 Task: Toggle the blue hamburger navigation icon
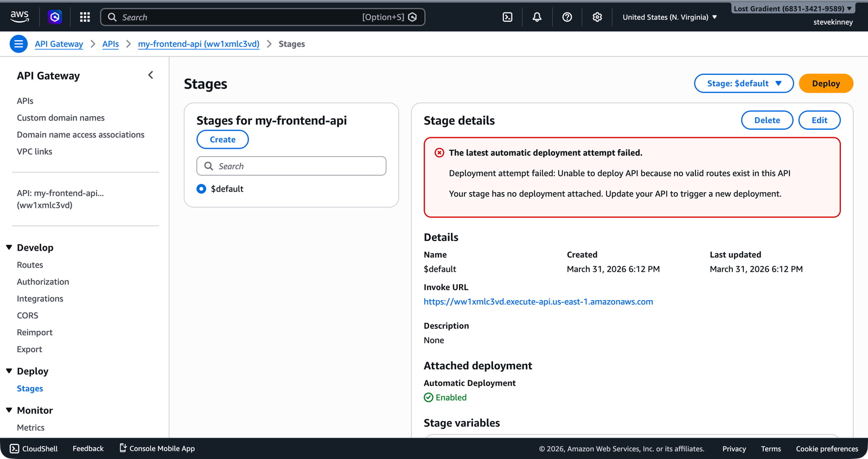click(x=18, y=44)
